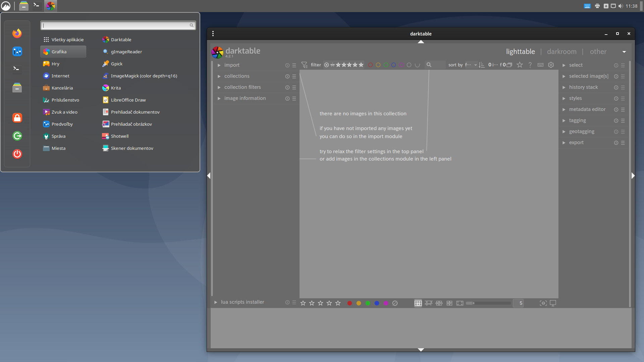644x362 pixels.
Task: Open the keyboard shortcuts icon
Action: pos(540,65)
